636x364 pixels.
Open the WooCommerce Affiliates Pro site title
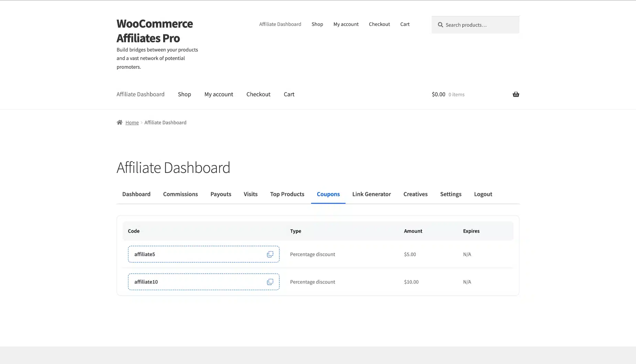[x=155, y=31]
